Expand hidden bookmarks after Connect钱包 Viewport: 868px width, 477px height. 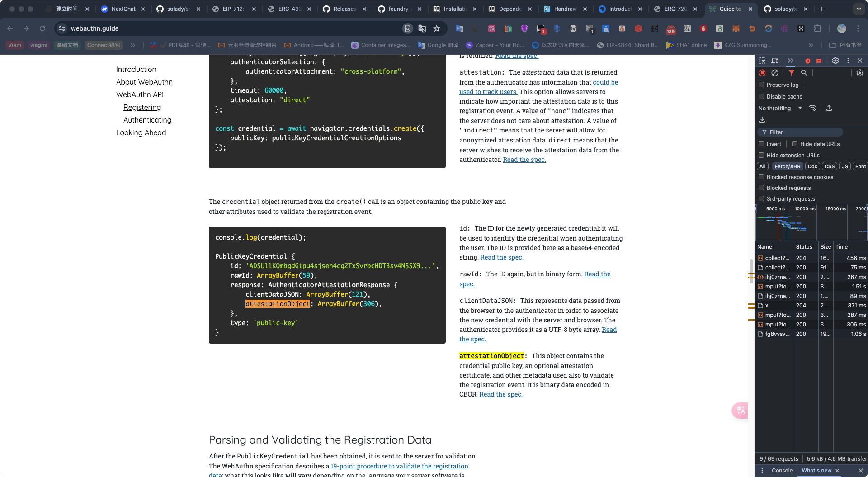[133, 45]
